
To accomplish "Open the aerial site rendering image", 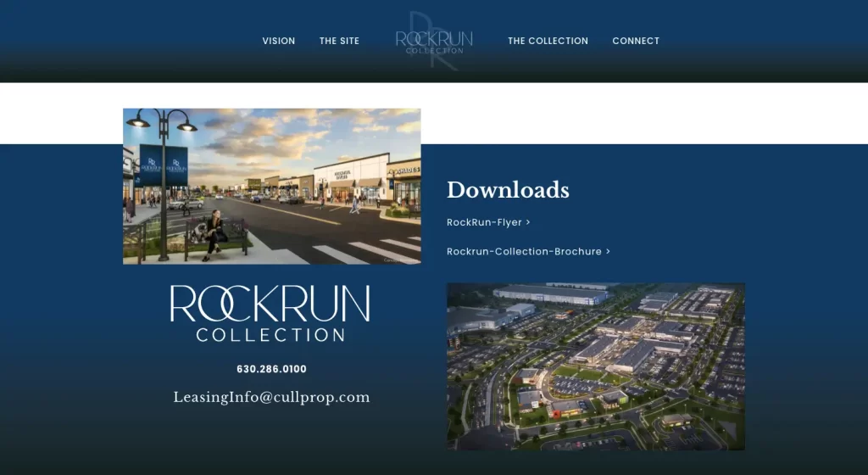I will point(596,366).
